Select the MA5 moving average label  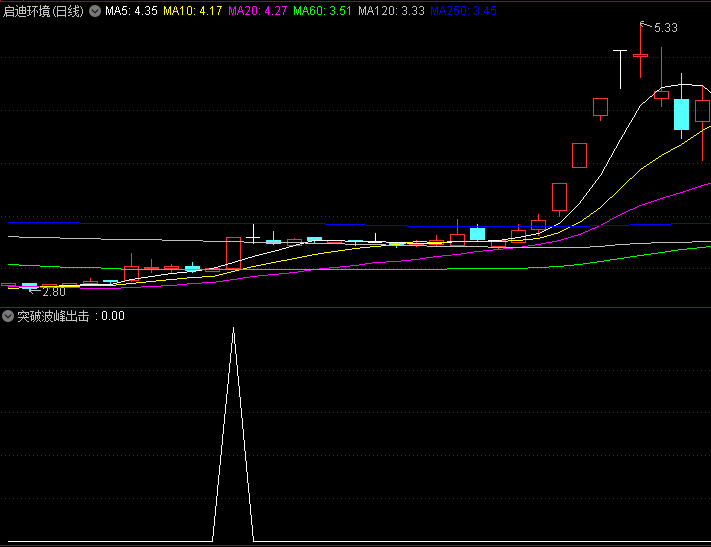tap(130, 11)
